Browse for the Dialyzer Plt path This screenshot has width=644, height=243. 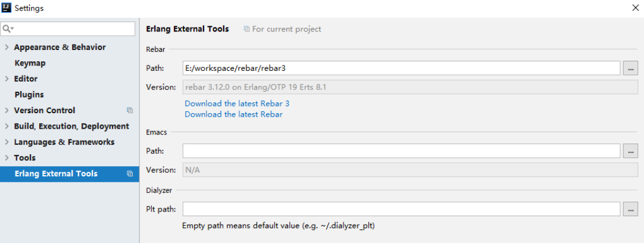coord(630,209)
